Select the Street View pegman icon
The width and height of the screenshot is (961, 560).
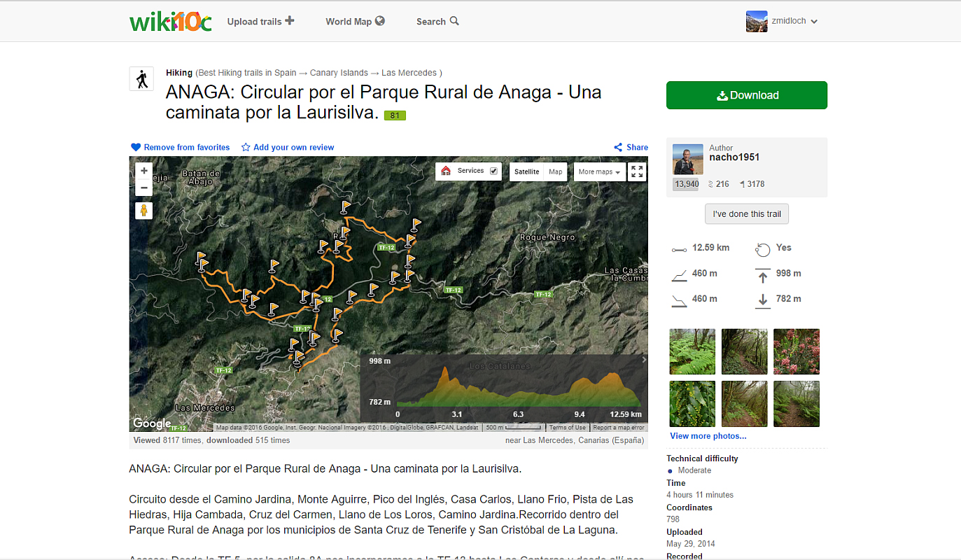pyautogui.click(x=144, y=211)
